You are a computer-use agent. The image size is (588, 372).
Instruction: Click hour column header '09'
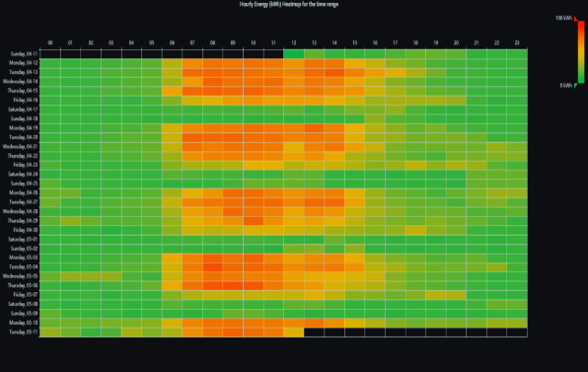pyautogui.click(x=233, y=43)
